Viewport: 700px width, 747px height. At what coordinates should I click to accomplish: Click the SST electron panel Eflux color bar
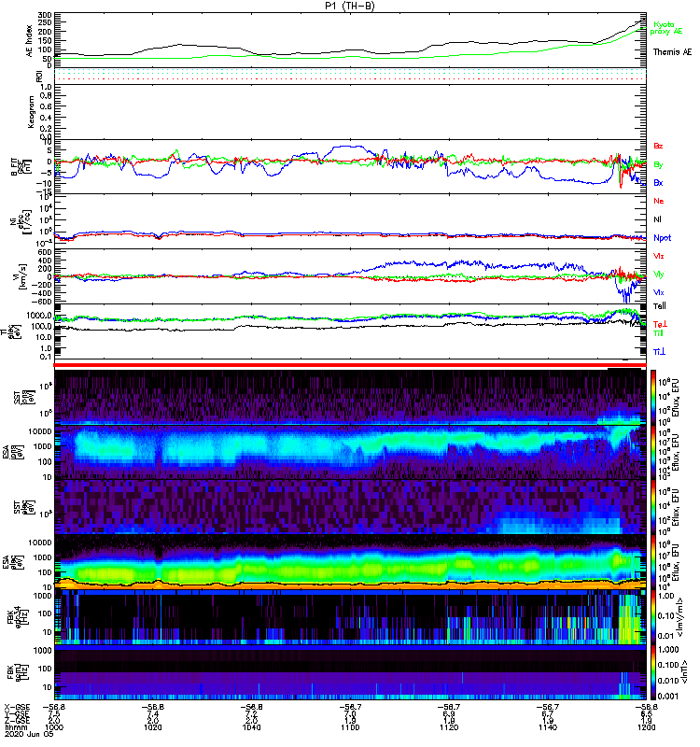pyautogui.click(x=653, y=507)
